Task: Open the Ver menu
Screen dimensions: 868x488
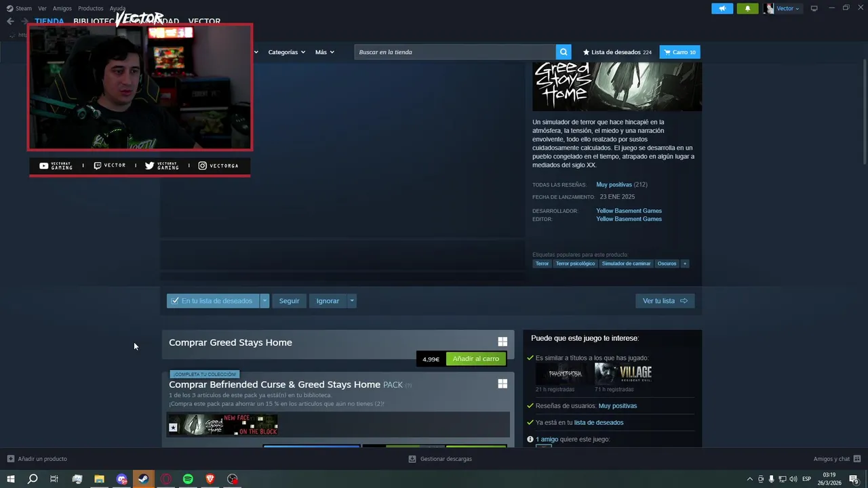Action: (x=42, y=8)
